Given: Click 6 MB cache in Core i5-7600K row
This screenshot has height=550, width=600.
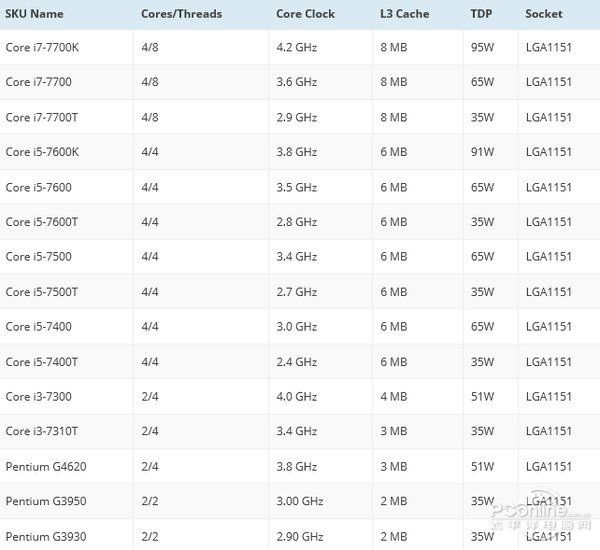Looking at the screenshot, I should [394, 152].
